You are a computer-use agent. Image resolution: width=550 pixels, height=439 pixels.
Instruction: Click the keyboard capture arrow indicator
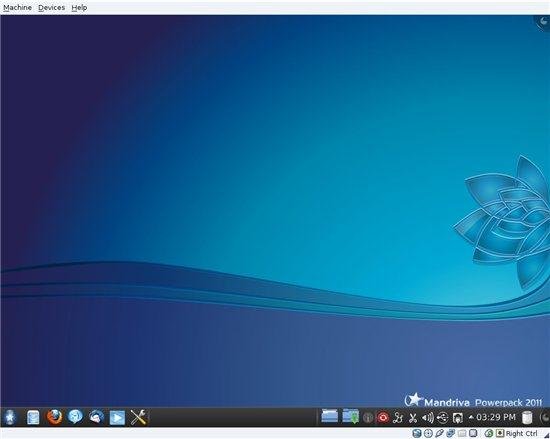499,433
